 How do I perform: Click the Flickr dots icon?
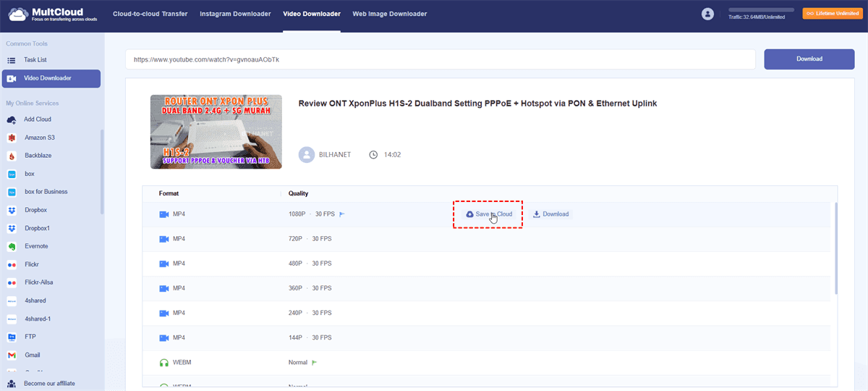(12, 264)
